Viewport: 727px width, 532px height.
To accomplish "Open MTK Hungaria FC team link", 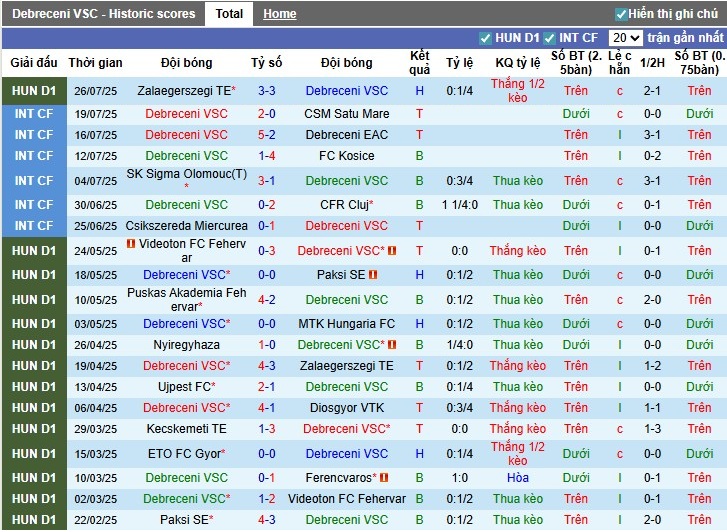I will [x=347, y=324].
